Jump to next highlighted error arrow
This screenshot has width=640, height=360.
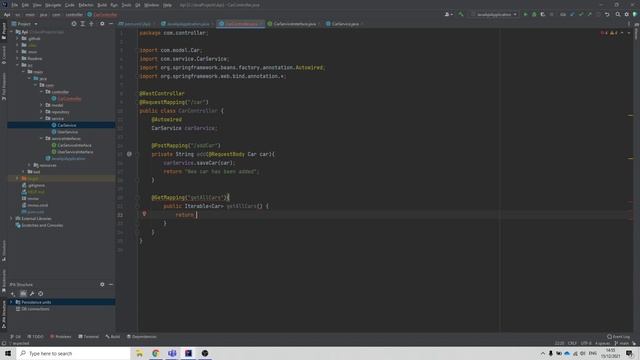coord(629,33)
